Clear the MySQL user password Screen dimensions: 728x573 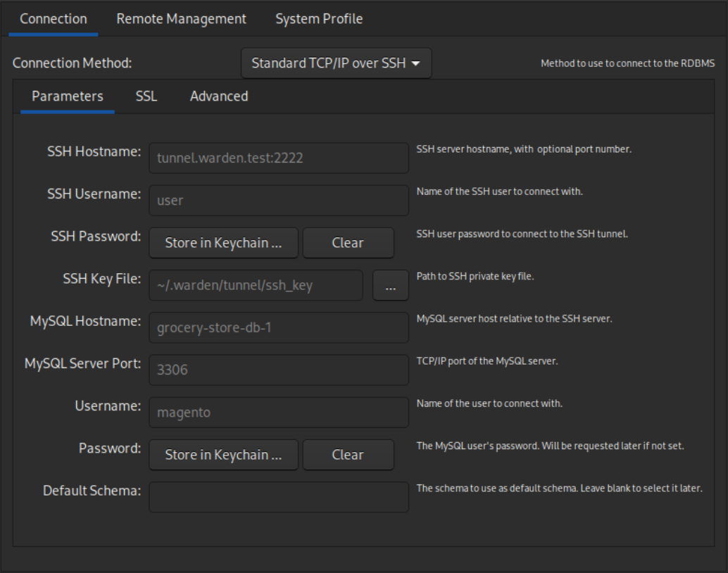point(348,455)
